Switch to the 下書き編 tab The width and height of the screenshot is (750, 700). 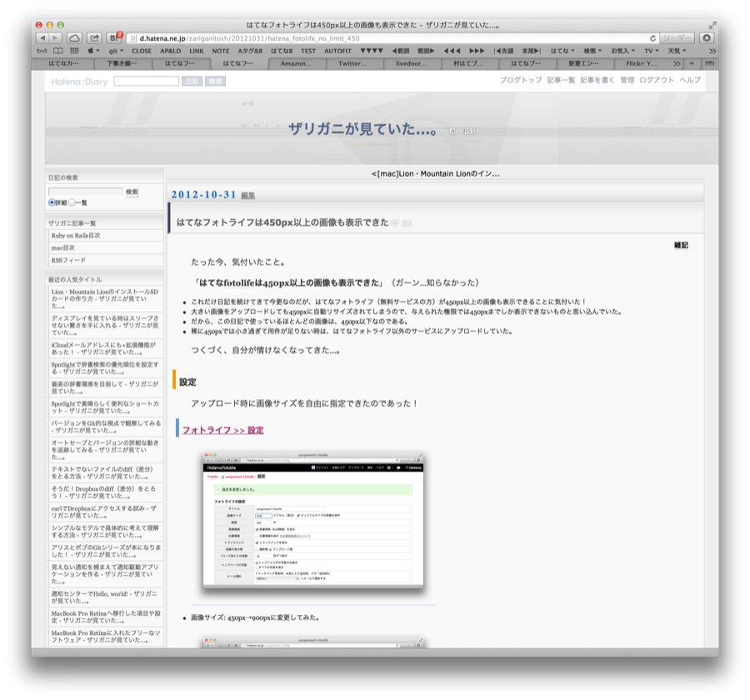click(122, 63)
